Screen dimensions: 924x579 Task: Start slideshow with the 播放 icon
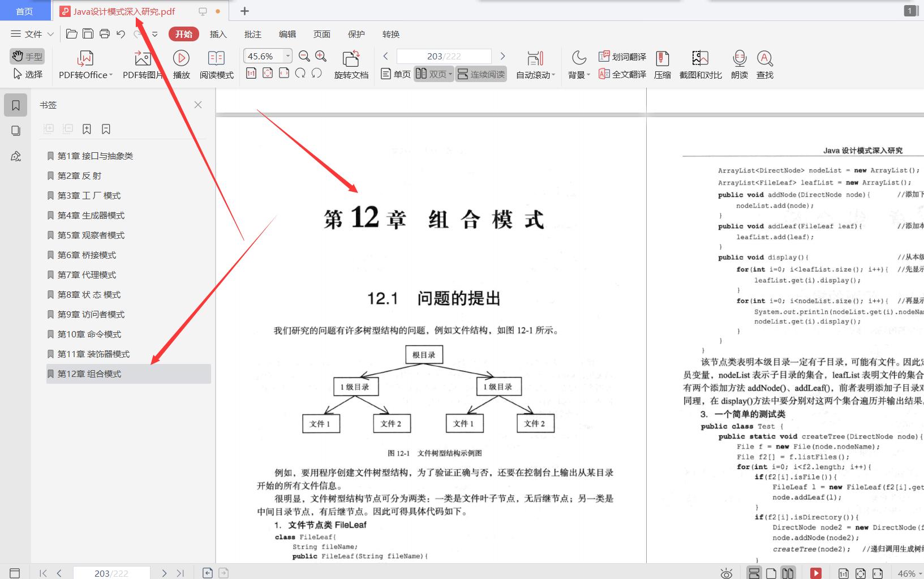click(x=180, y=64)
